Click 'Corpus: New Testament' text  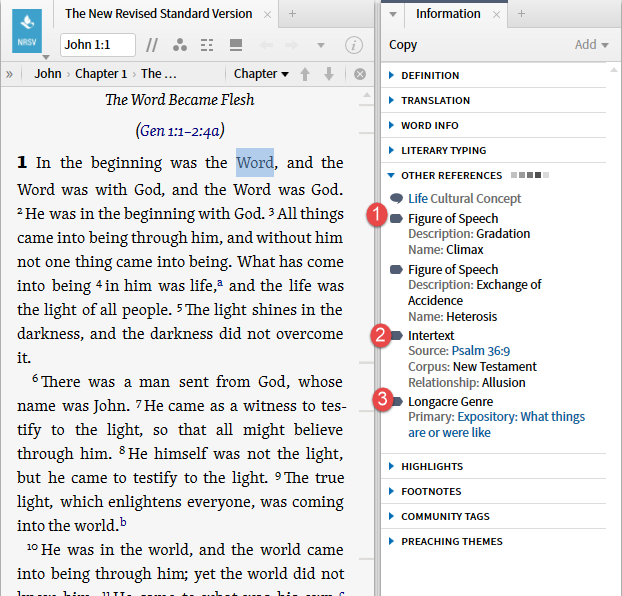coord(472,367)
